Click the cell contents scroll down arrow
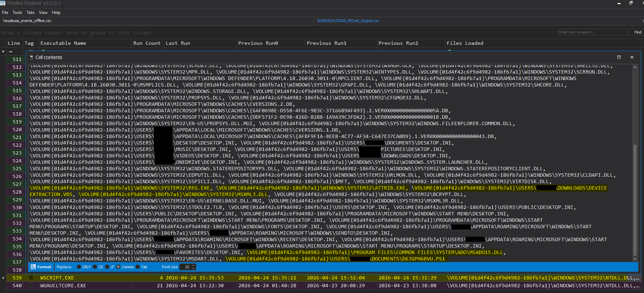 coord(635,259)
